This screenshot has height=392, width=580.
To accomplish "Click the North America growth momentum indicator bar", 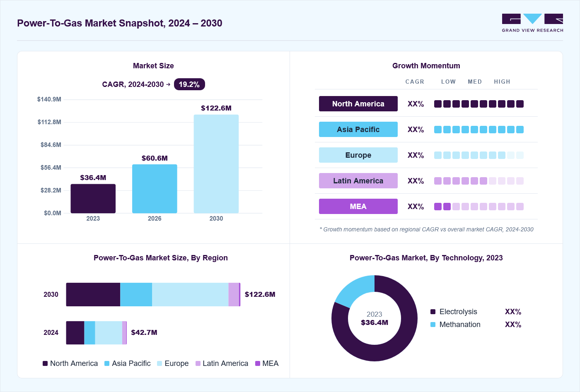I will tap(479, 104).
